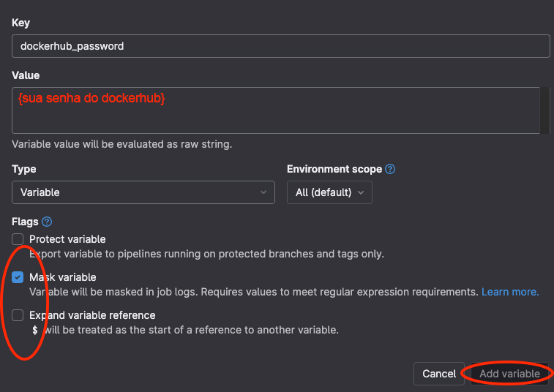The width and height of the screenshot is (554, 392).
Task: Click the Flags heading label
Action: [25, 222]
